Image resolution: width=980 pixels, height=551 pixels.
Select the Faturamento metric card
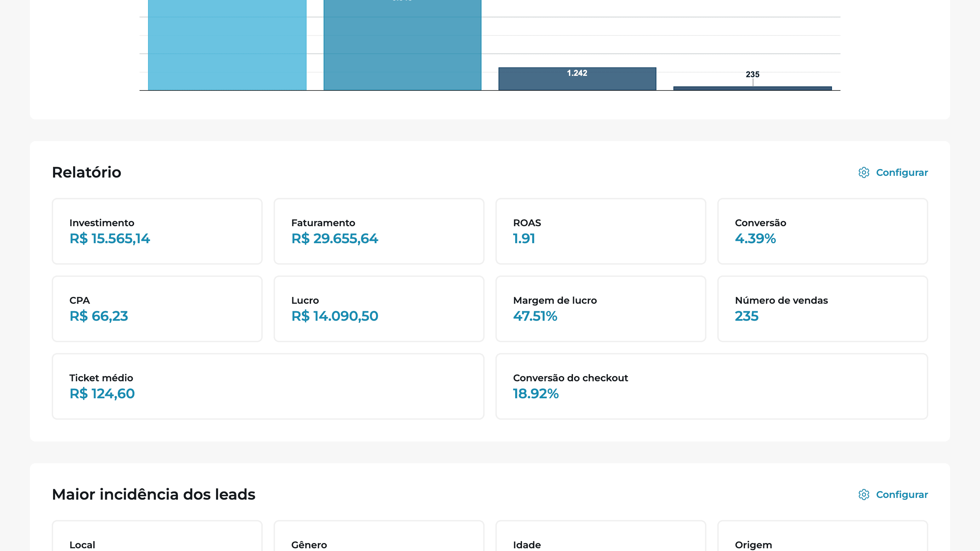click(x=378, y=231)
